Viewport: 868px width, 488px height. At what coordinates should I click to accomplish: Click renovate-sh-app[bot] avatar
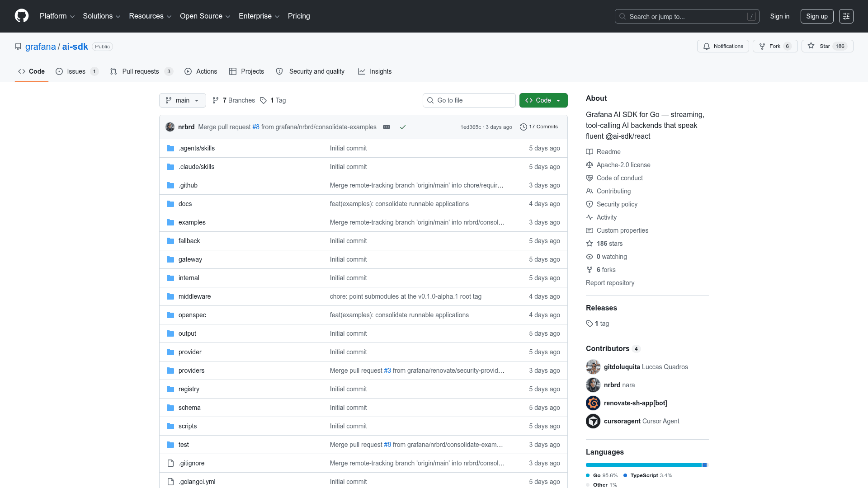(593, 403)
